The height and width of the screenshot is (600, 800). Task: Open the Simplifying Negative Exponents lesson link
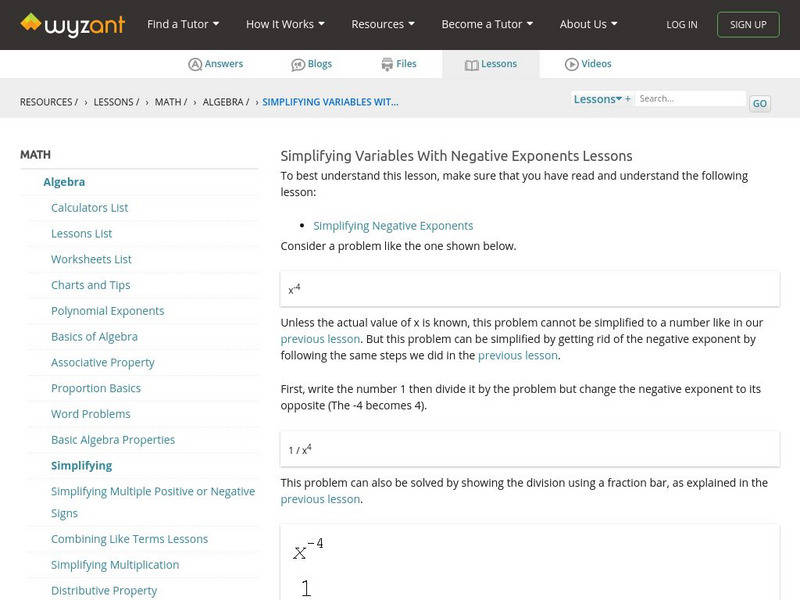pos(393,226)
